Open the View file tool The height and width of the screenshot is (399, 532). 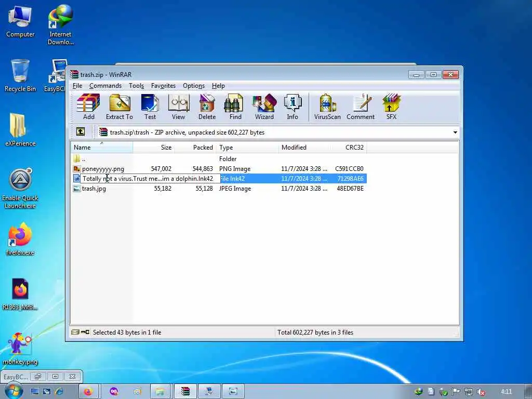coord(179,107)
